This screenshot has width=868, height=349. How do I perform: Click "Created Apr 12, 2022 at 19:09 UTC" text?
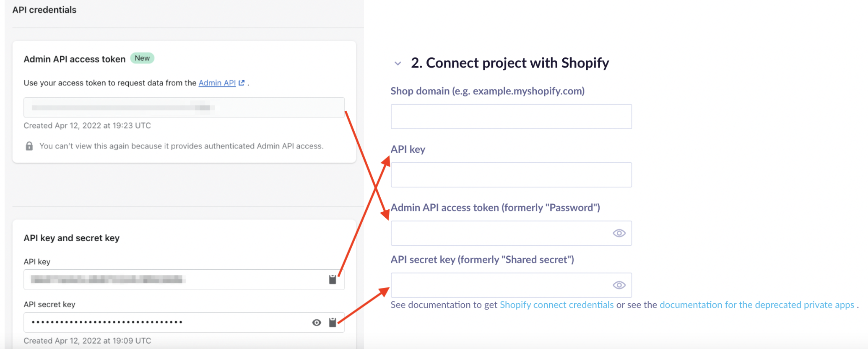pyautogui.click(x=87, y=341)
